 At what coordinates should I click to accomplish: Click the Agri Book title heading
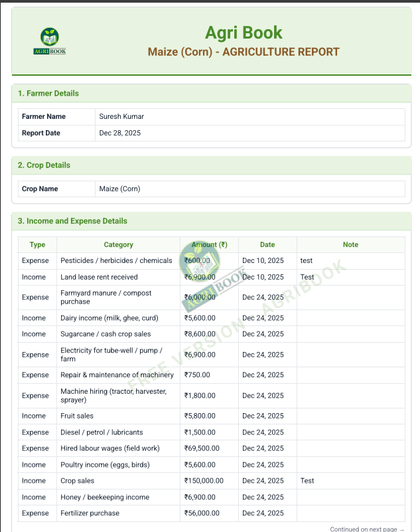[244, 33]
